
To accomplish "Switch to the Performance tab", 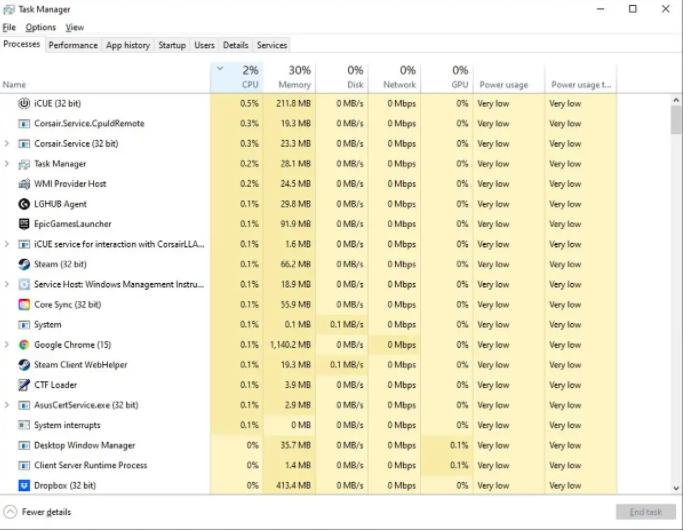I will point(73,45).
